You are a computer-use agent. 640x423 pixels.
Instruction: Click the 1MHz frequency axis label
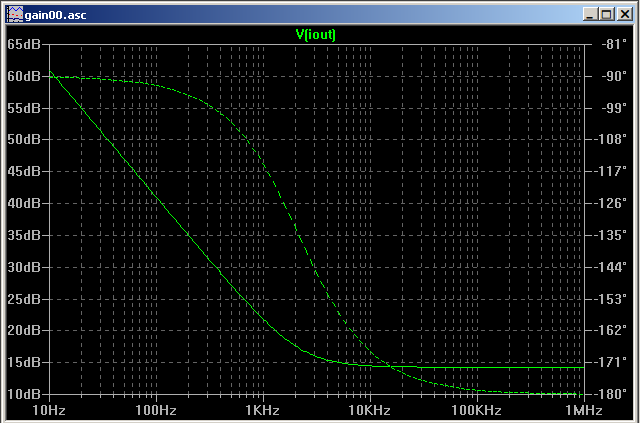click(583, 410)
